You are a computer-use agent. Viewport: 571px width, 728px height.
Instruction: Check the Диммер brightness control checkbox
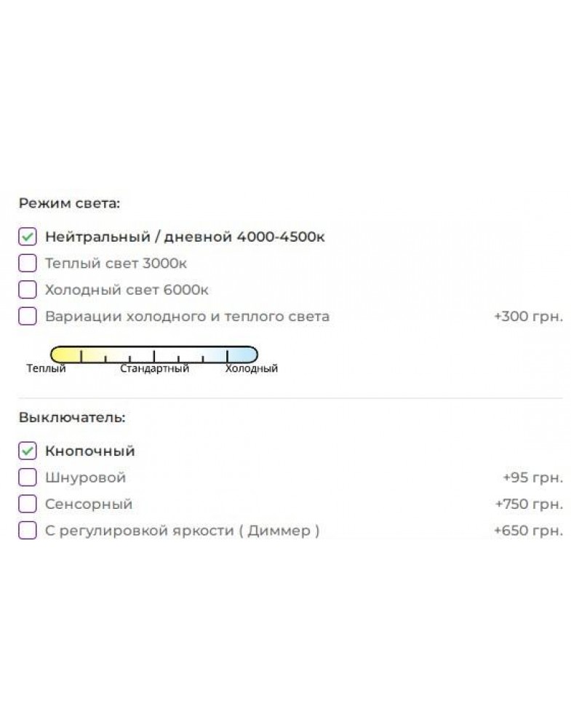(28, 530)
